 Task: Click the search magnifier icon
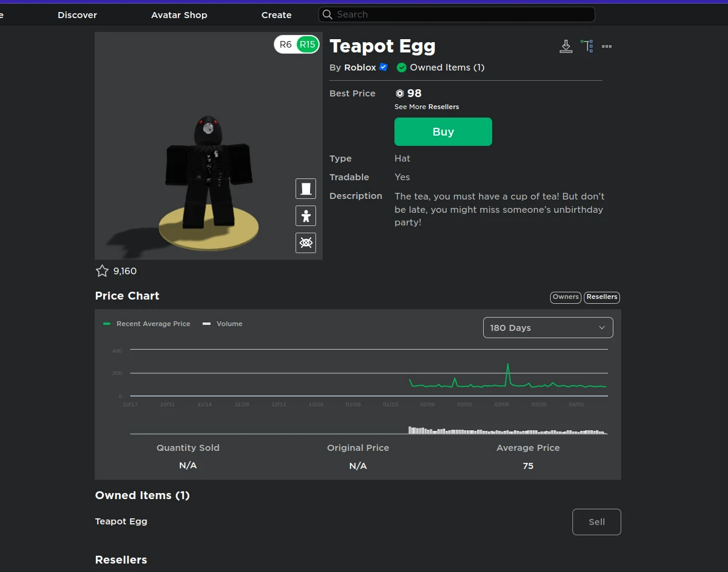328,14
